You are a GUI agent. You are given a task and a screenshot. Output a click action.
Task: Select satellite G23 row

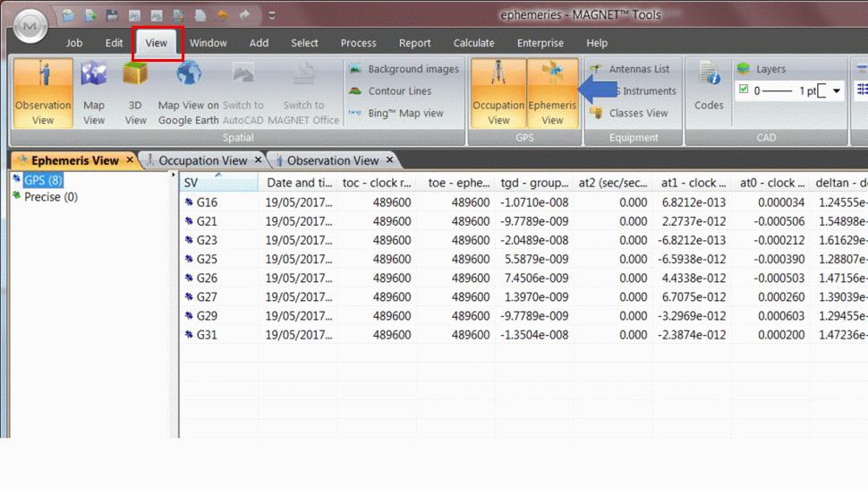pos(523,240)
